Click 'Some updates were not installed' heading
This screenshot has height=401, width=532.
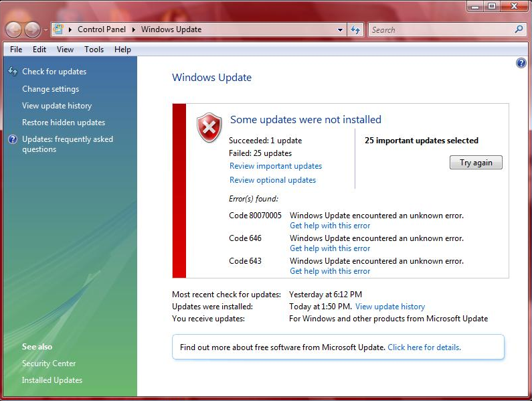point(305,120)
